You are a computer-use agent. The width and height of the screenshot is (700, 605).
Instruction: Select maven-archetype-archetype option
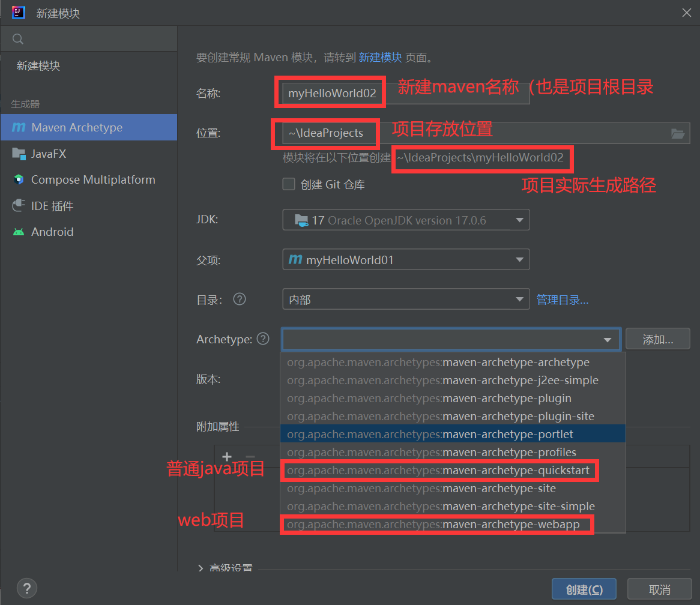(x=453, y=363)
